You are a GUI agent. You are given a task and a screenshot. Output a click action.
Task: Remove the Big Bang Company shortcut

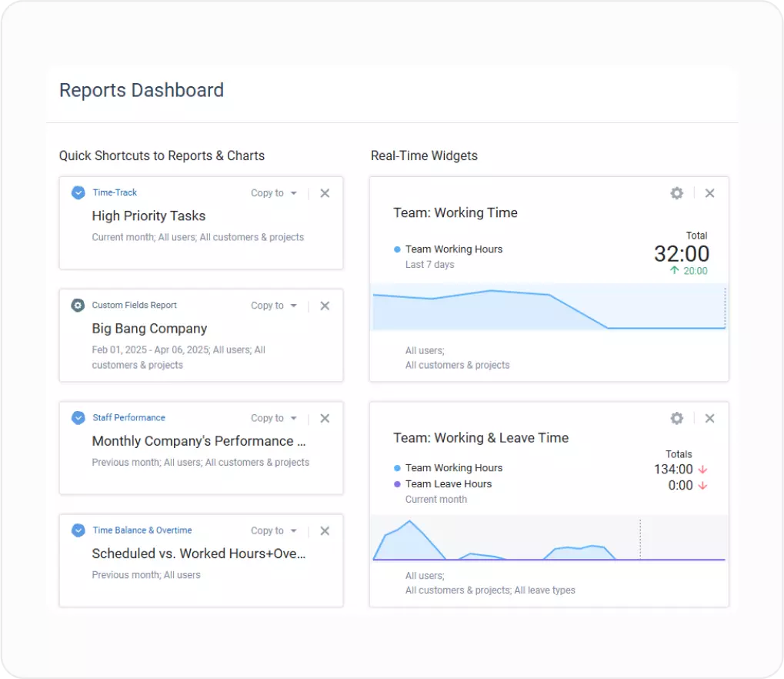324,306
